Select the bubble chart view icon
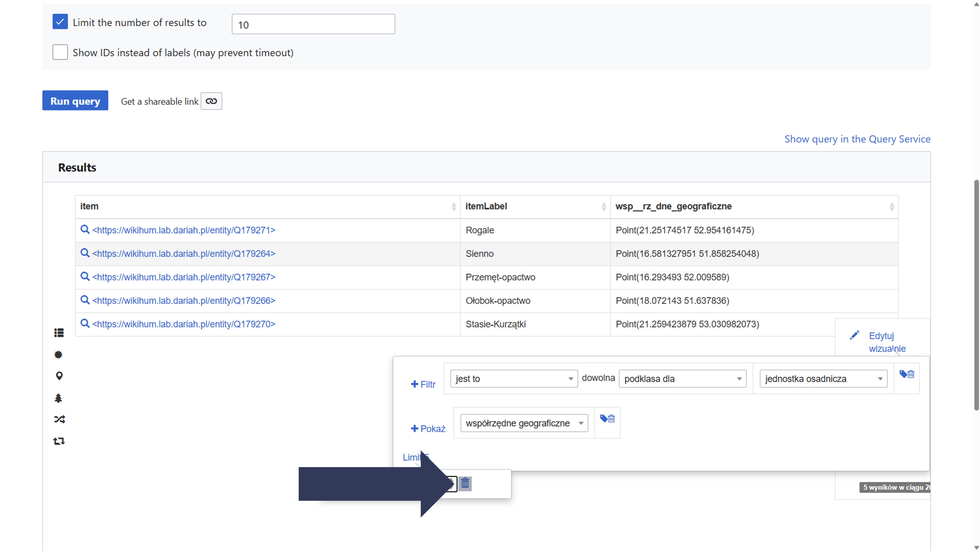The width and height of the screenshot is (980, 551). click(x=58, y=355)
